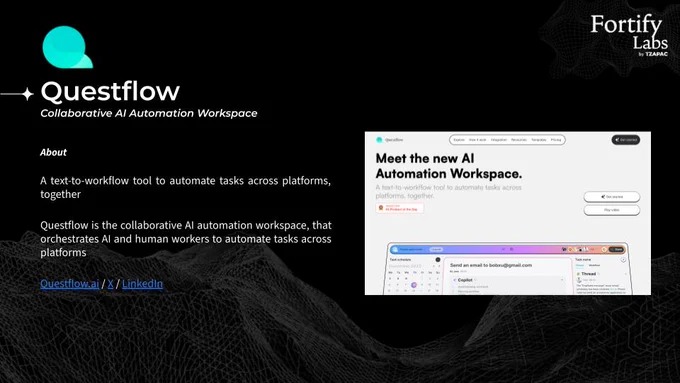
Task: Open the Questflow.ai hyperlink
Action: 69,284
